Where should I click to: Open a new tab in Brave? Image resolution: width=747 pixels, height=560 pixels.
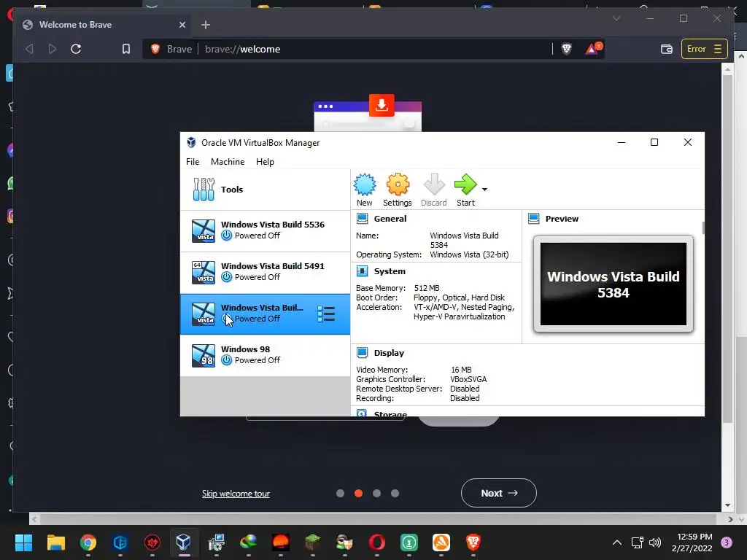(x=205, y=25)
